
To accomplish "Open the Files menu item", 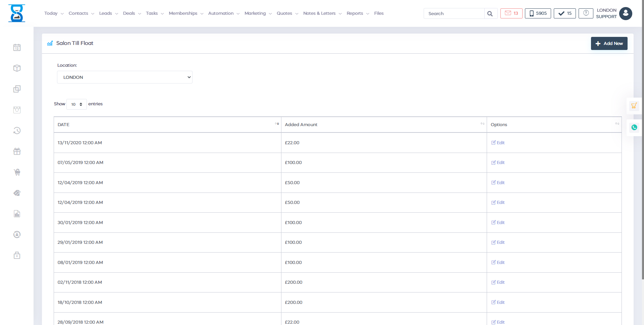I will (x=379, y=13).
